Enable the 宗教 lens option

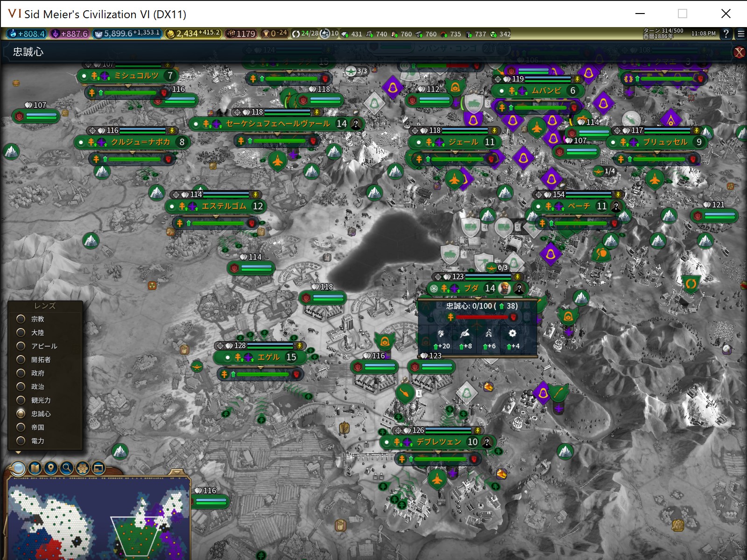tap(20, 319)
